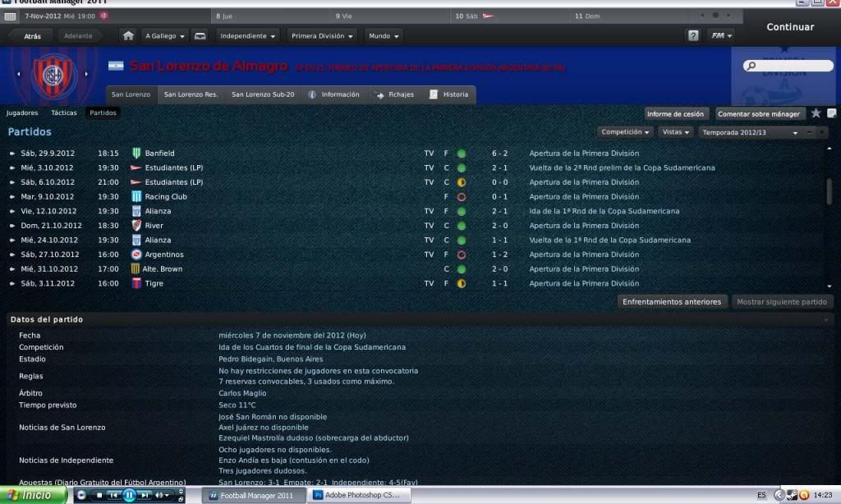
Task: Click the Argentina flag next to club name
Action: [x=116, y=66]
